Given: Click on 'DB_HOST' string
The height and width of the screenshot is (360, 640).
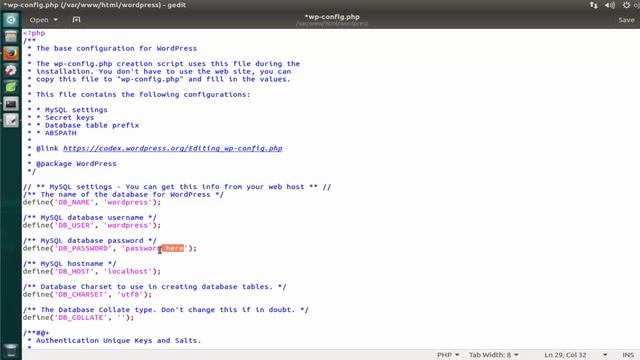Looking at the screenshot, I should [x=74, y=271].
